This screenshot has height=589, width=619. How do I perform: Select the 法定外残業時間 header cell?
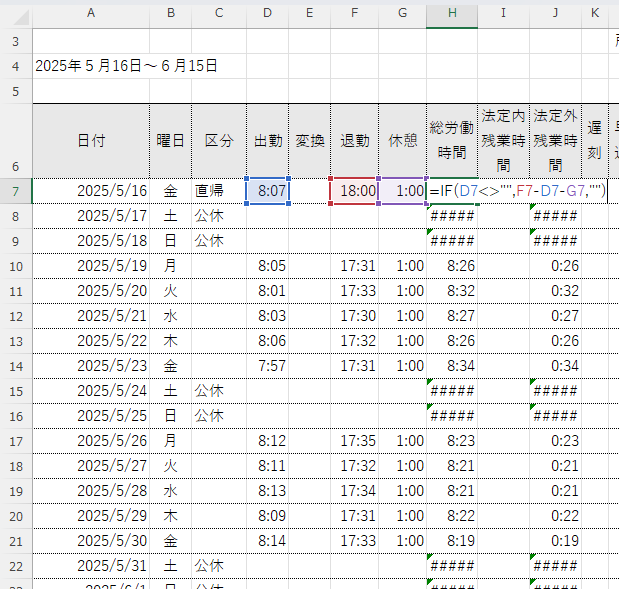[554, 140]
